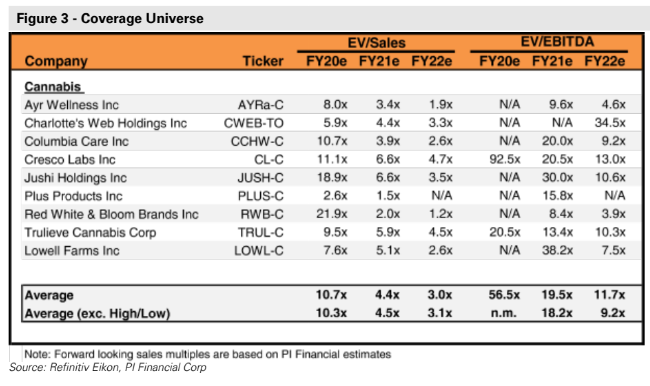The height and width of the screenshot is (386, 650).
Task: Click the EV/Sales group header
Action: 376,43
